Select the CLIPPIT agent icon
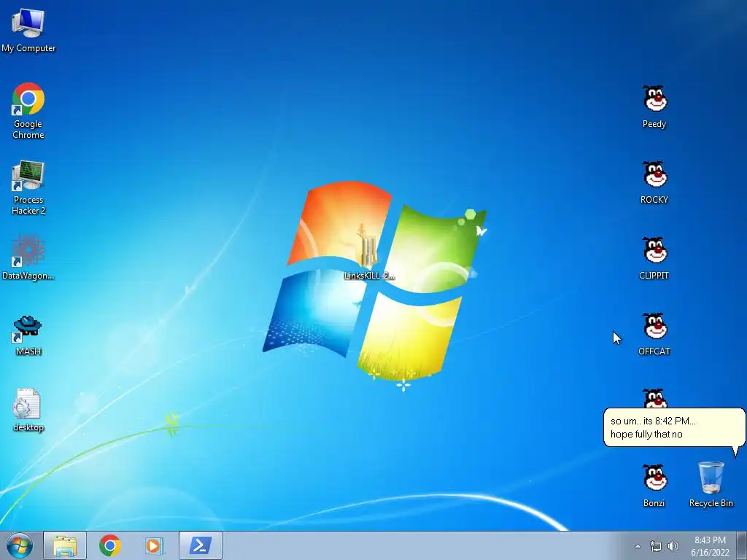This screenshot has height=560, width=747. click(x=654, y=258)
